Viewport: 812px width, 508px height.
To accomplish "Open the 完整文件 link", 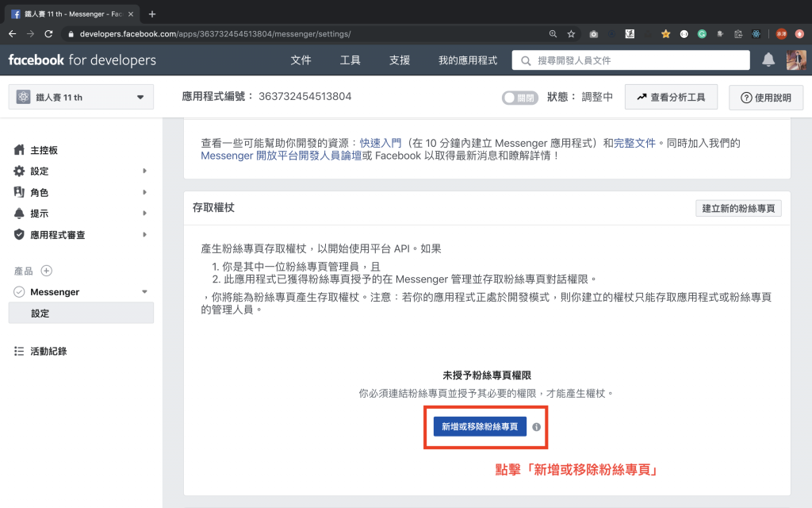I will [x=635, y=143].
